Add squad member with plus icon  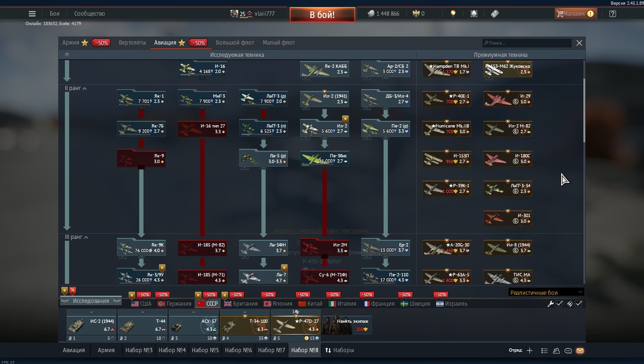[529, 351]
